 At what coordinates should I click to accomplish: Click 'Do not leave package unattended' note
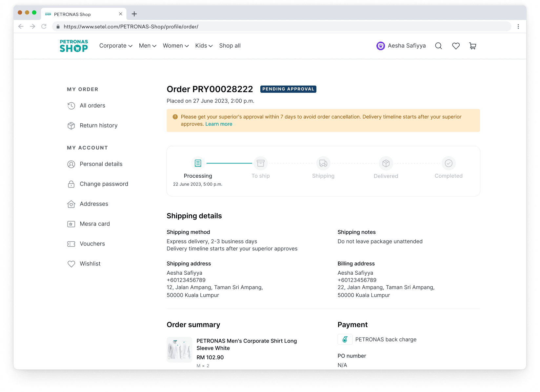(x=380, y=242)
